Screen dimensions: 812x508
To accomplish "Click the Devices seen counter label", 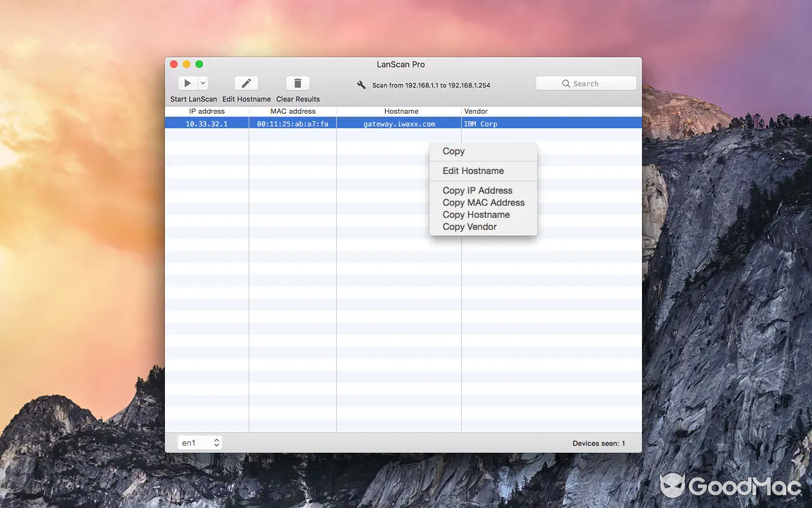I will coord(598,443).
